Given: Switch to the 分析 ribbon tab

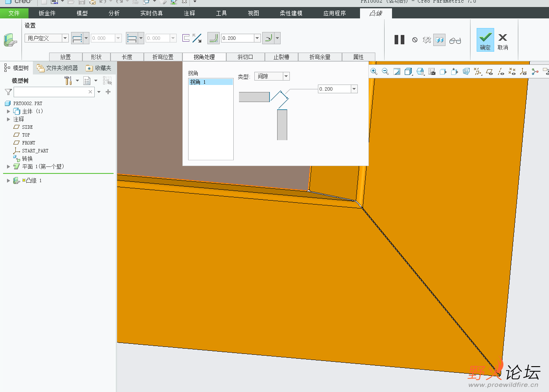Looking at the screenshot, I should pyautogui.click(x=114, y=13).
